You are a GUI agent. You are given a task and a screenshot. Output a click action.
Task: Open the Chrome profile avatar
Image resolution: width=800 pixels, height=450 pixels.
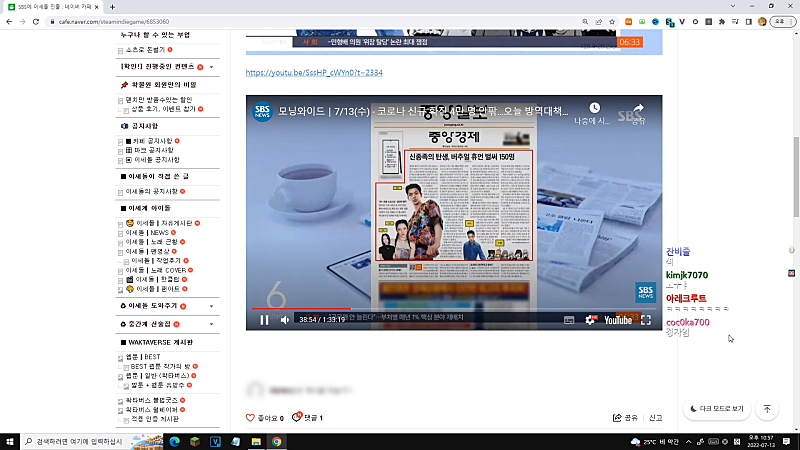click(x=762, y=21)
